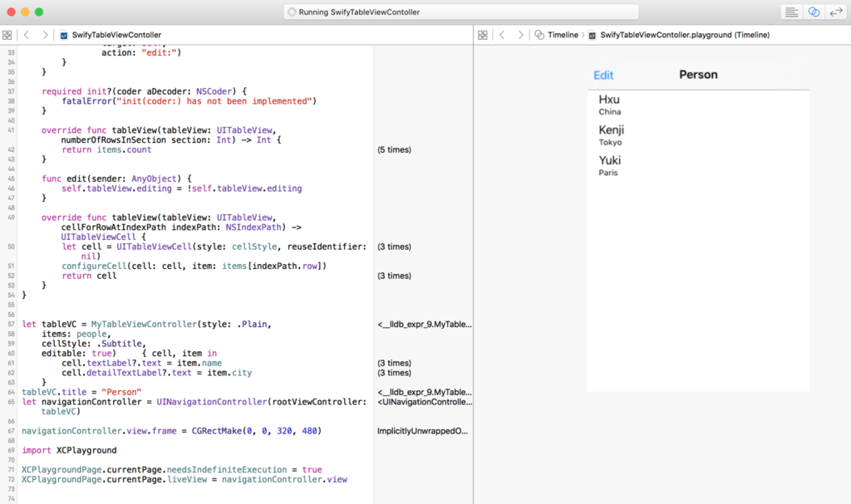
Task: Click the (3 times) result on line 52
Action: click(x=394, y=276)
